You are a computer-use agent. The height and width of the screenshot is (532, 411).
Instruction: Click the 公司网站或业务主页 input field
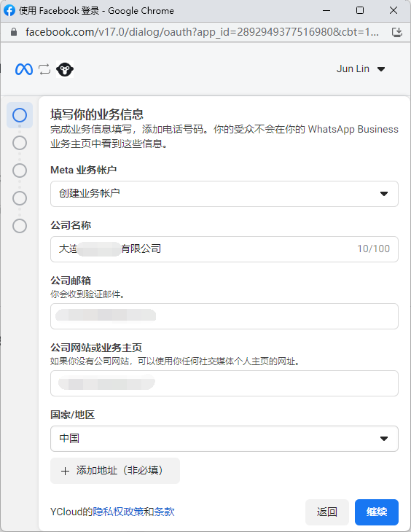tap(224, 383)
